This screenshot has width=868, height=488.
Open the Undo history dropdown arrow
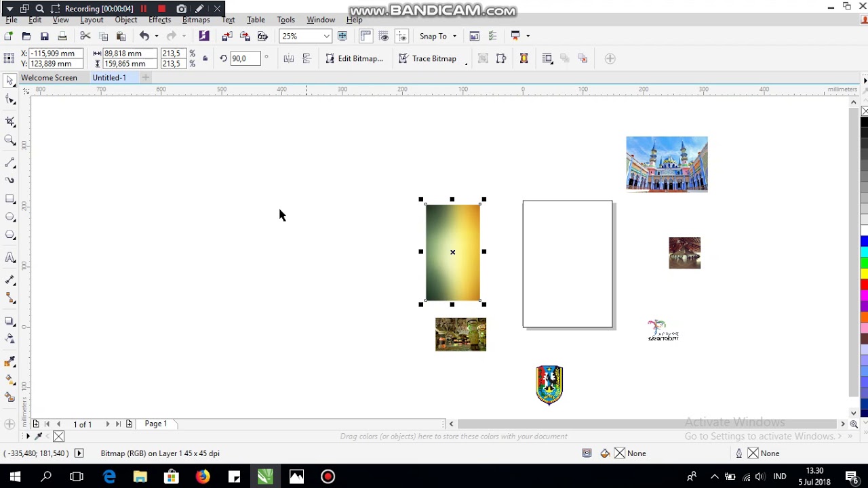[x=156, y=36]
